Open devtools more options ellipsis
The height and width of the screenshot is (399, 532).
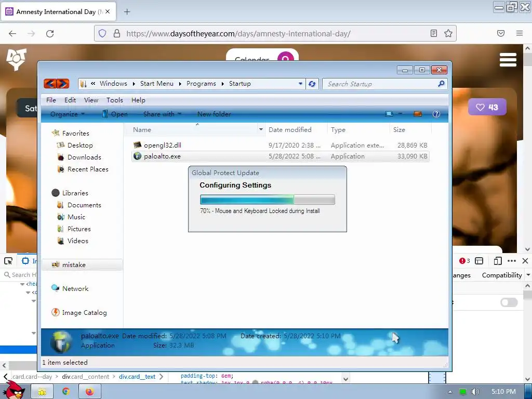[512, 261]
